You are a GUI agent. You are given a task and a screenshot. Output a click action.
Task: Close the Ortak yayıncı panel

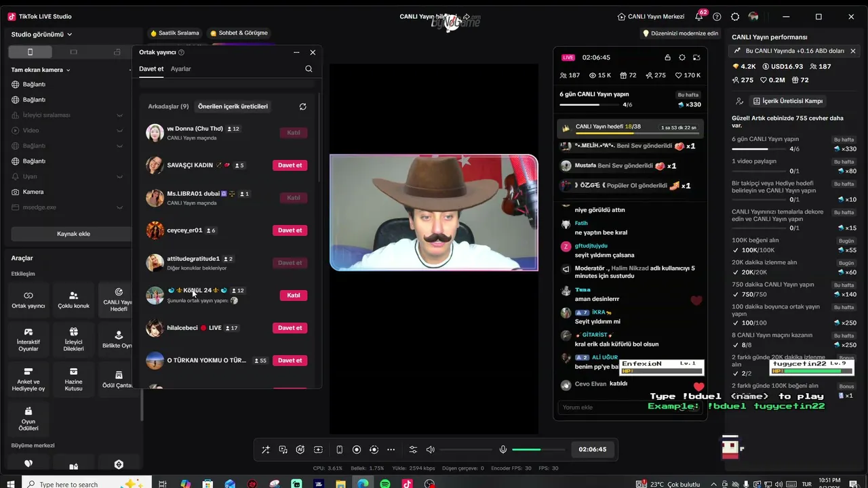click(313, 52)
